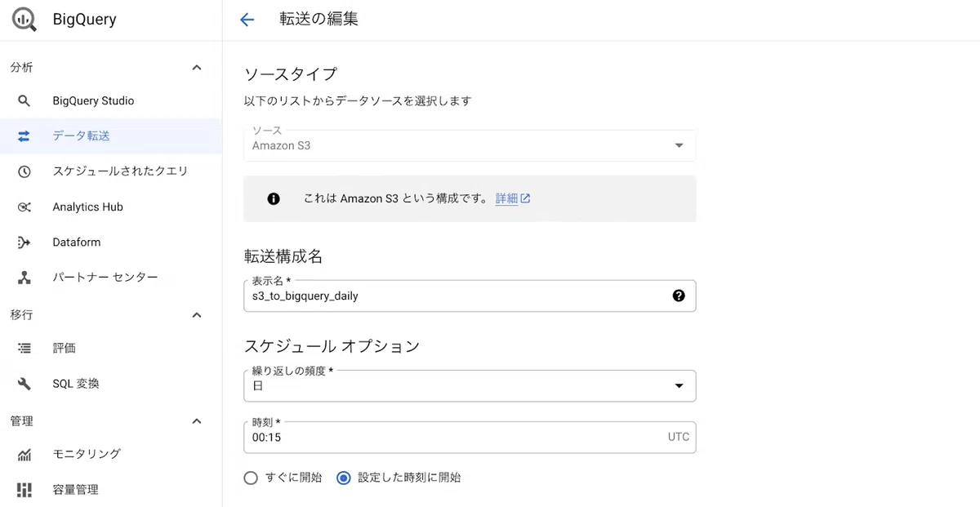Select the 設定した時刻に開始 radio button
Image resolution: width=980 pixels, height=507 pixels.
(343, 478)
